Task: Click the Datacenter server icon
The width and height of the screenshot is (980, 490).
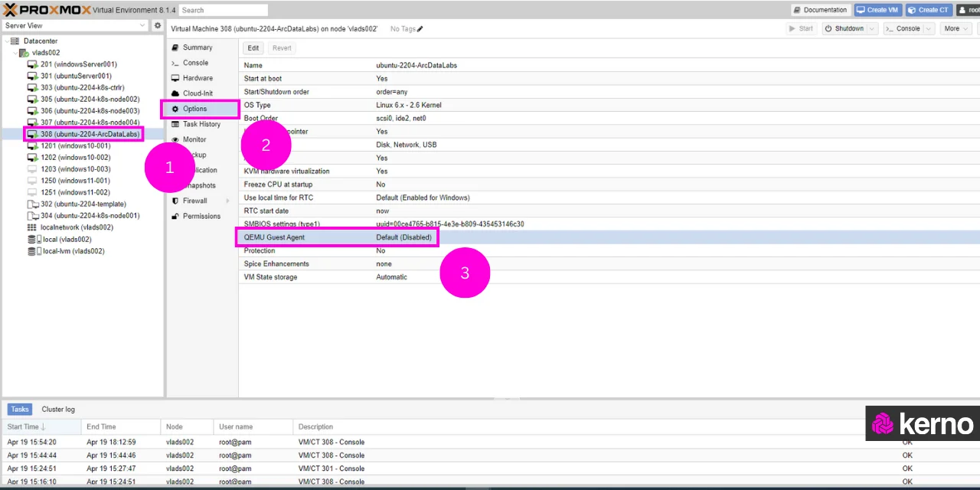Action: tap(16, 41)
